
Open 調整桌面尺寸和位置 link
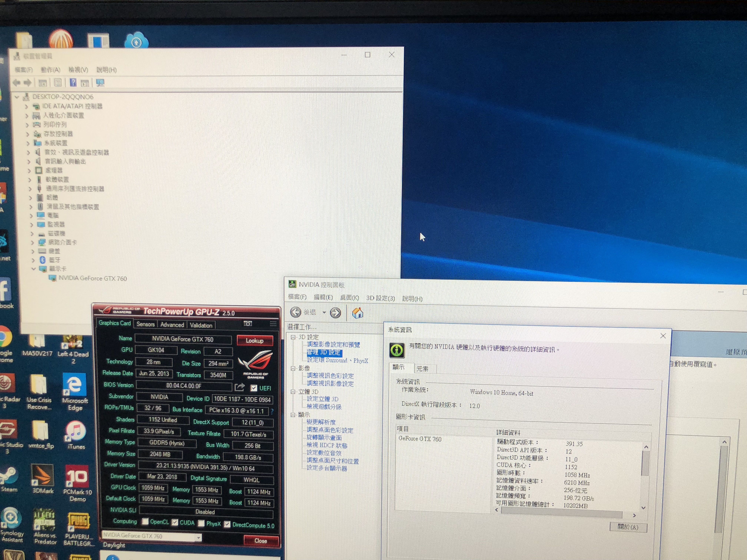click(x=333, y=461)
